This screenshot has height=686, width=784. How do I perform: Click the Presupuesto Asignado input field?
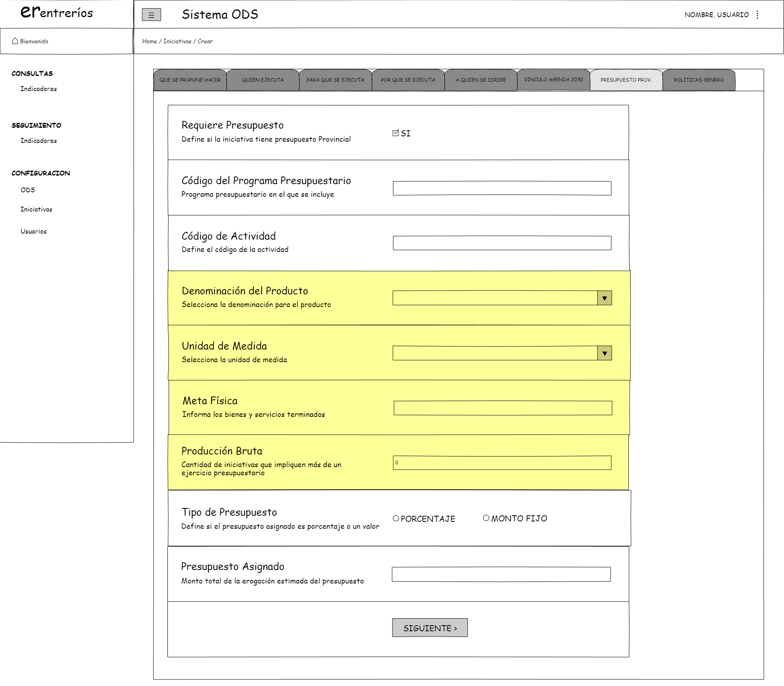pos(501,574)
